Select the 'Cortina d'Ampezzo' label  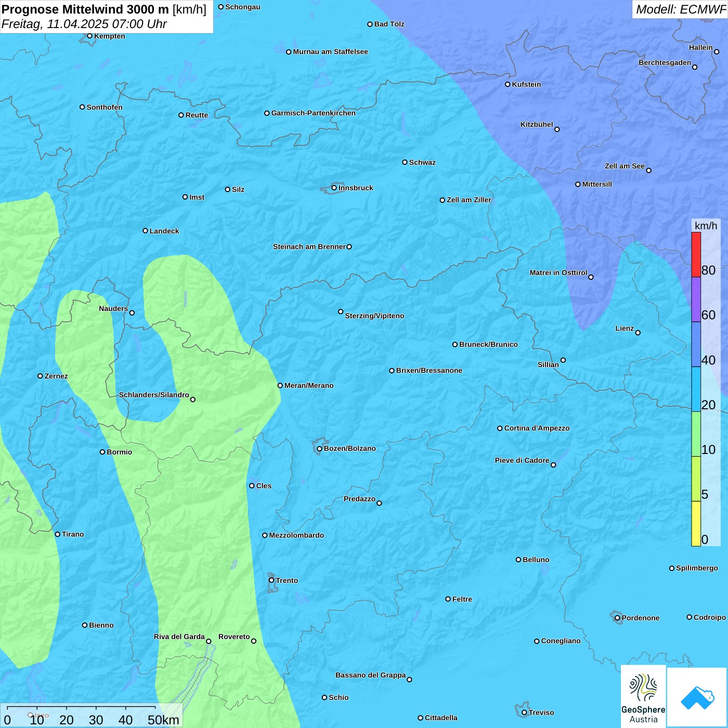(x=537, y=428)
